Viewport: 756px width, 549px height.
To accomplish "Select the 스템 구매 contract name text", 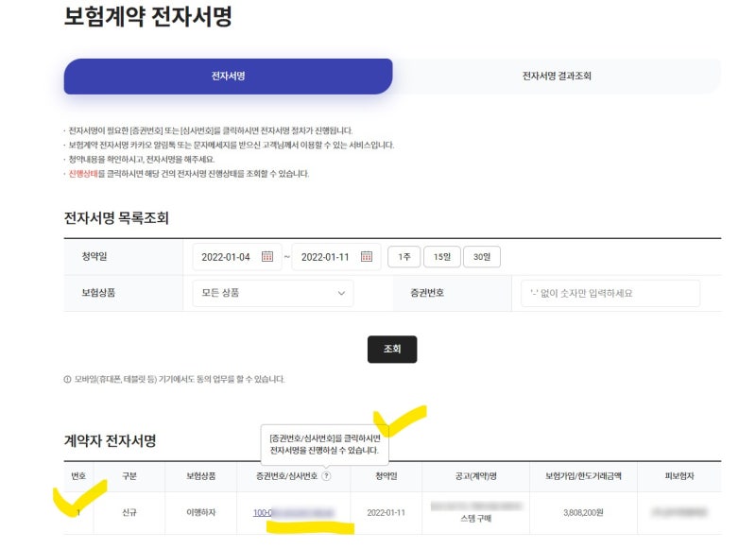I will [x=476, y=519].
